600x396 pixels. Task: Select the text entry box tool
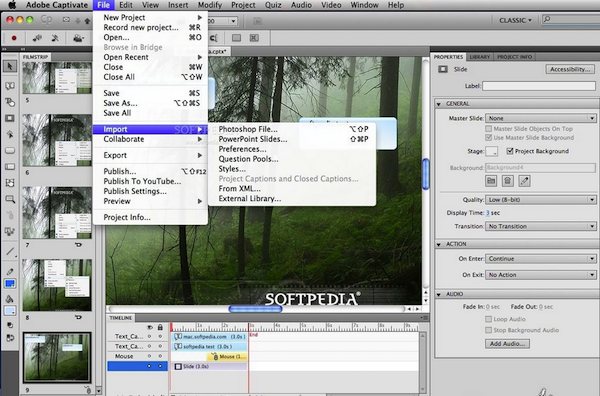point(10,166)
